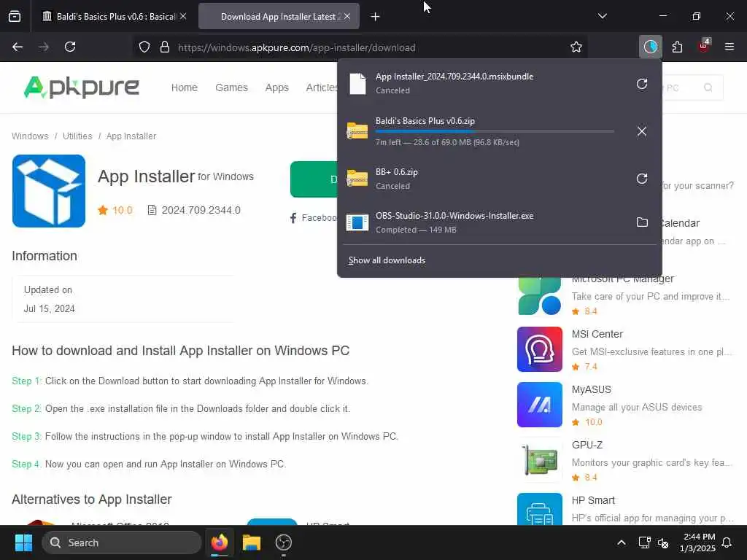Viewport: 747px width, 560px height.
Task: List all tabs dropdown arrow
Action: pyautogui.click(x=602, y=16)
